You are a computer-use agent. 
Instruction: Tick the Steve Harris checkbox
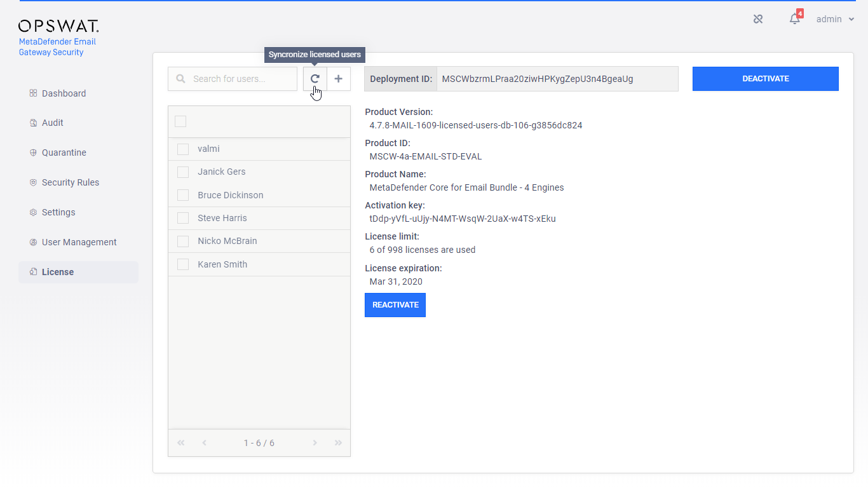[183, 218]
